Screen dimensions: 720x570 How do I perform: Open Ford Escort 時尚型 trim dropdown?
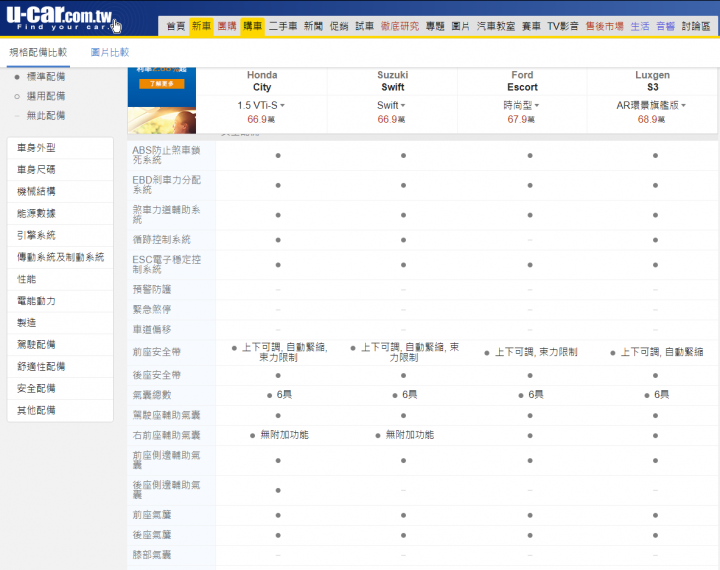pyautogui.click(x=521, y=105)
